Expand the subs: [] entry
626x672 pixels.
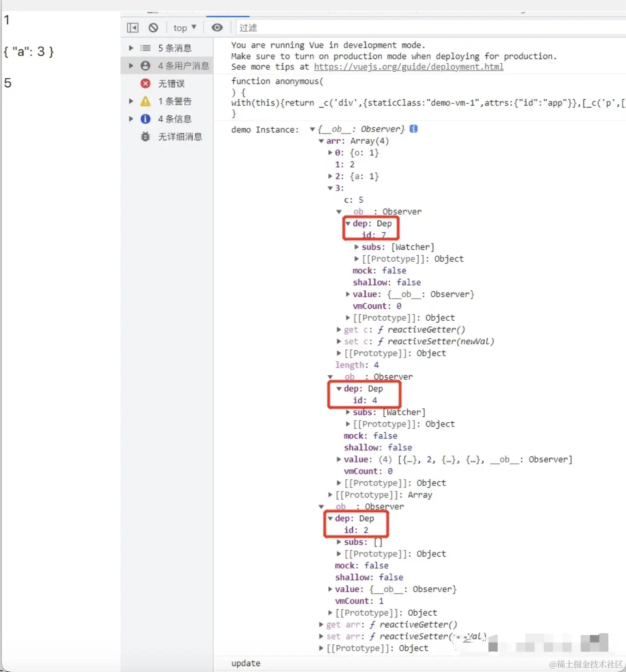pos(339,542)
